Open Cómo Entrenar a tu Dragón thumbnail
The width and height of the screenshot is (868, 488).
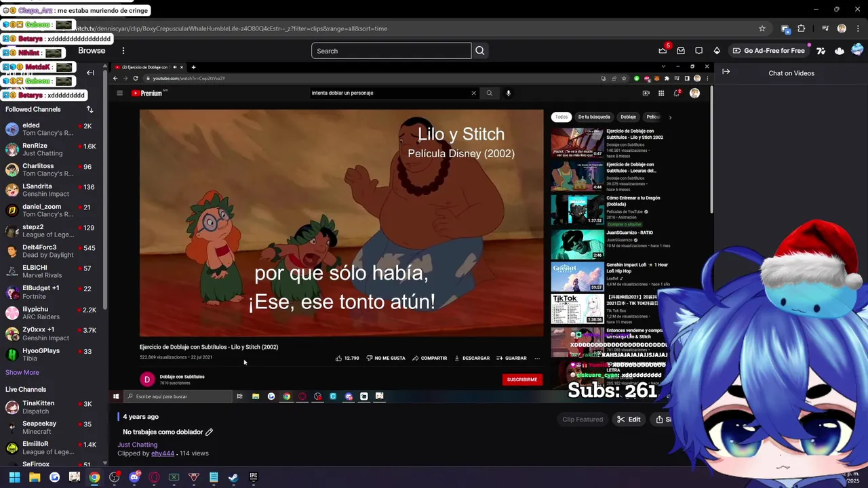pos(577,210)
